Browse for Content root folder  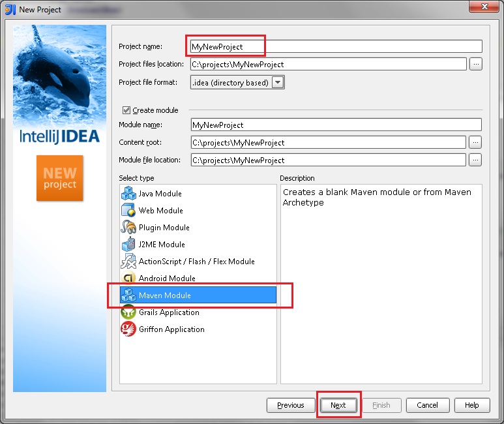click(475, 142)
